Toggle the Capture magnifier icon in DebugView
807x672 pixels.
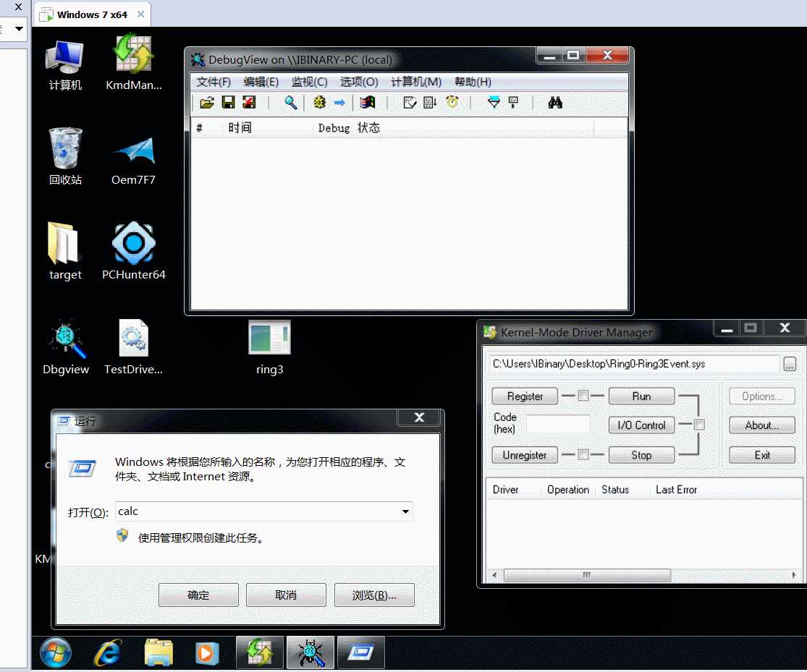click(291, 103)
